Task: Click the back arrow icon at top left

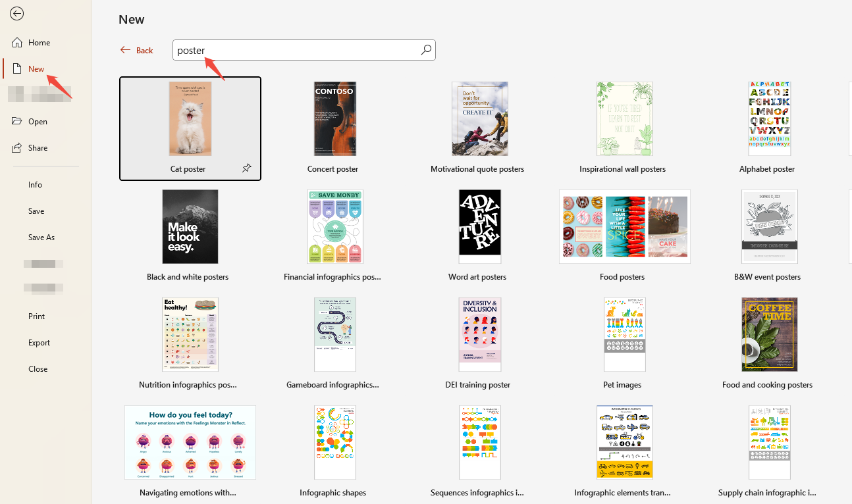Action: tap(17, 13)
